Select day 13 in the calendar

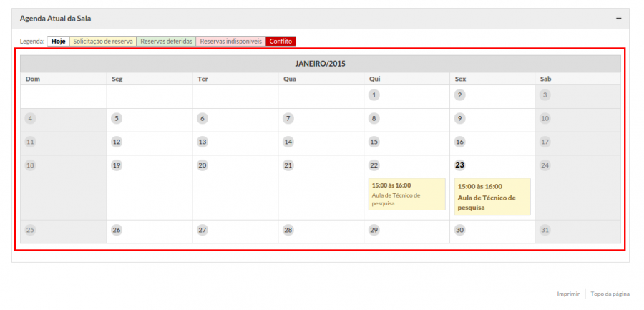coord(202,142)
